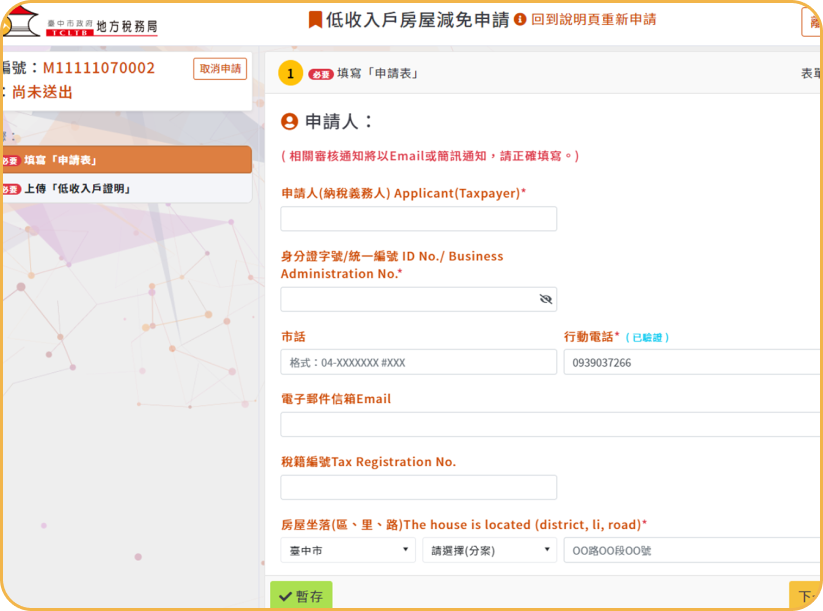823x611 pixels.
Task: Click the red 必要 badge in step header
Action: 321,74
